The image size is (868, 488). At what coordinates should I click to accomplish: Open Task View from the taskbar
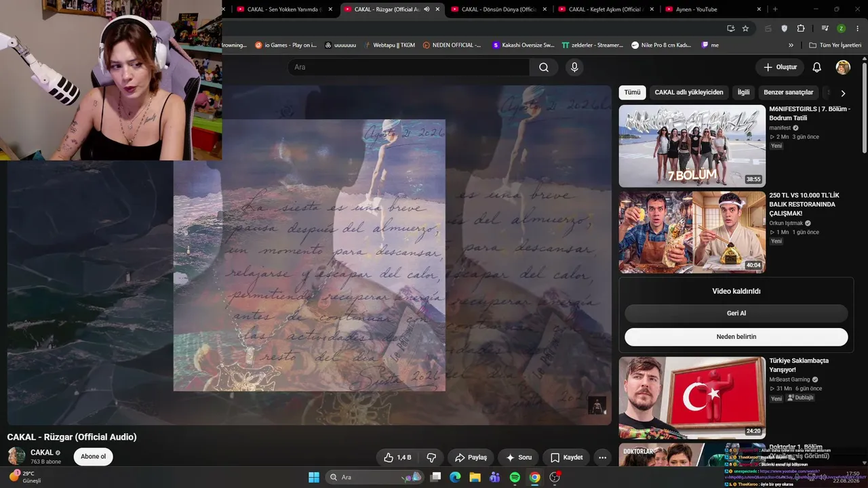tap(435, 477)
